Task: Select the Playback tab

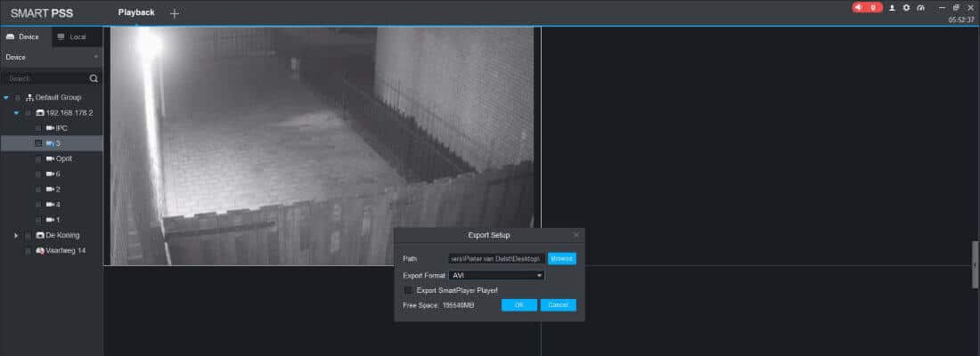Action: pyautogui.click(x=136, y=12)
